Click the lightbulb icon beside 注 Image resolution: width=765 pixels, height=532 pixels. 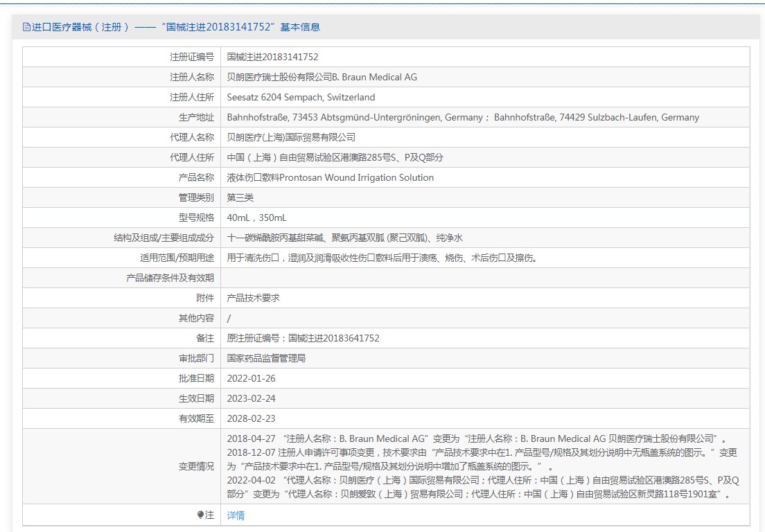[201, 515]
